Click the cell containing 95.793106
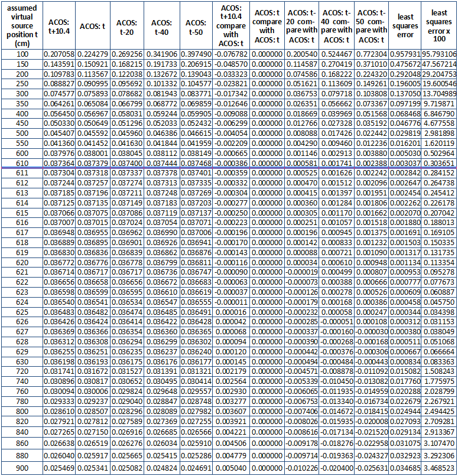 (439, 54)
